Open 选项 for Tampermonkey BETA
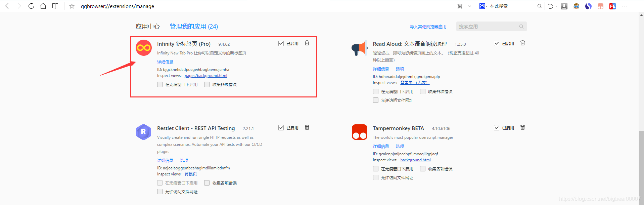644x205 pixels. (400, 146)
